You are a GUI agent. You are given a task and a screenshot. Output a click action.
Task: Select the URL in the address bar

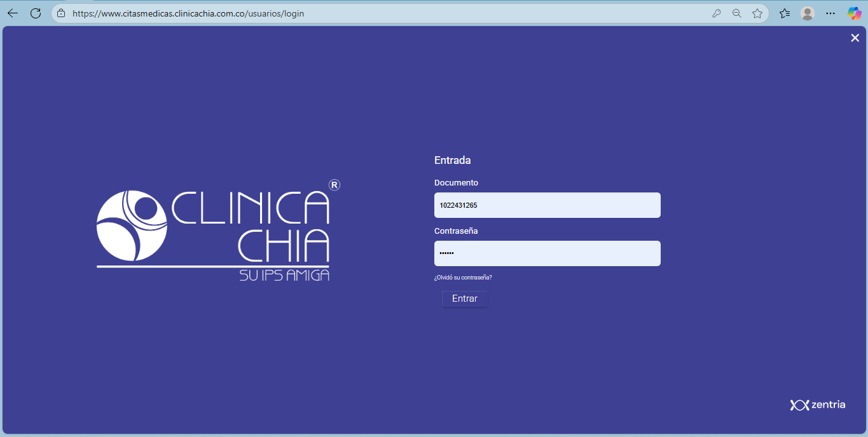[x=188, y=13]
